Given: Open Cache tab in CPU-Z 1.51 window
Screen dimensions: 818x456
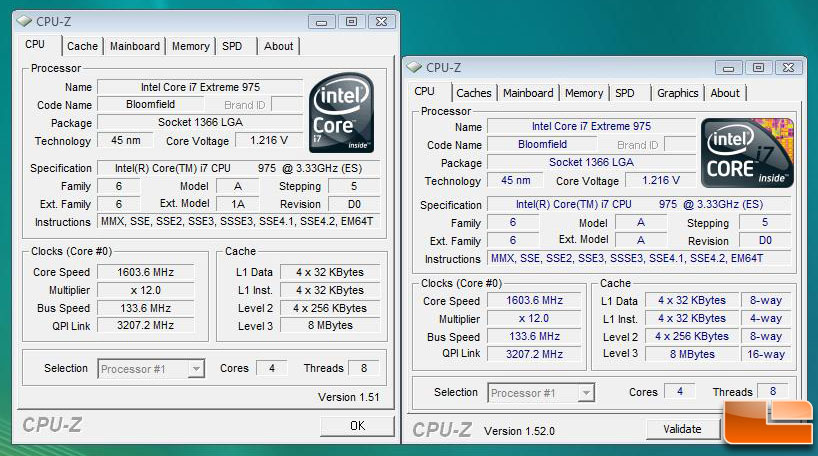Looking at the screenshot, I should [82, 46].
